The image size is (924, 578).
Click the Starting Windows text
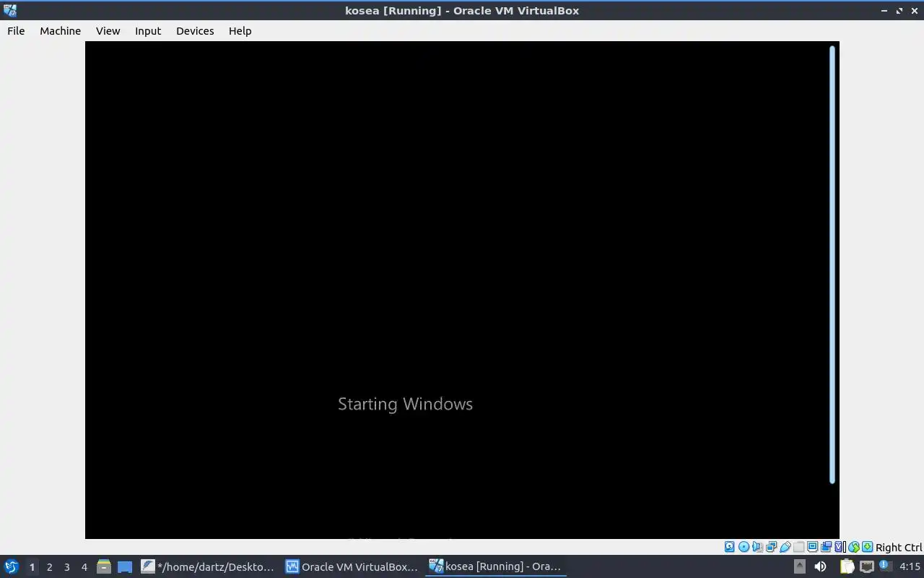pyautogui.click(x=405, y=404)
